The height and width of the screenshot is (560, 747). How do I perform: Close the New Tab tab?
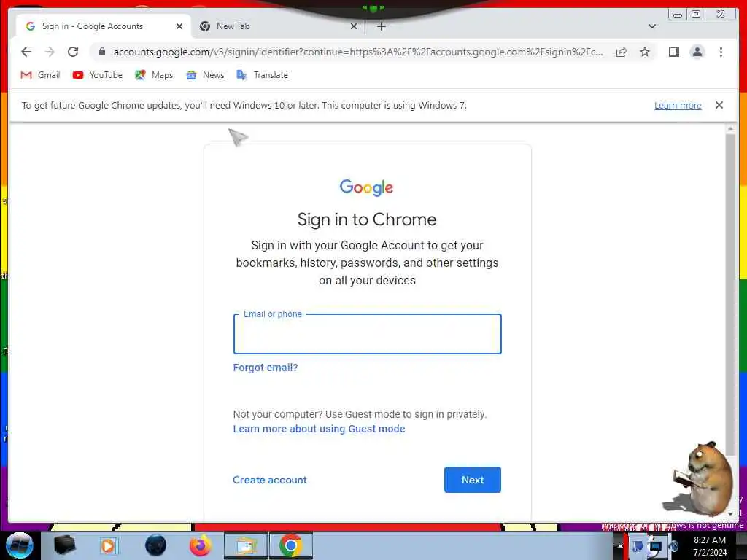tap(354, 26)
